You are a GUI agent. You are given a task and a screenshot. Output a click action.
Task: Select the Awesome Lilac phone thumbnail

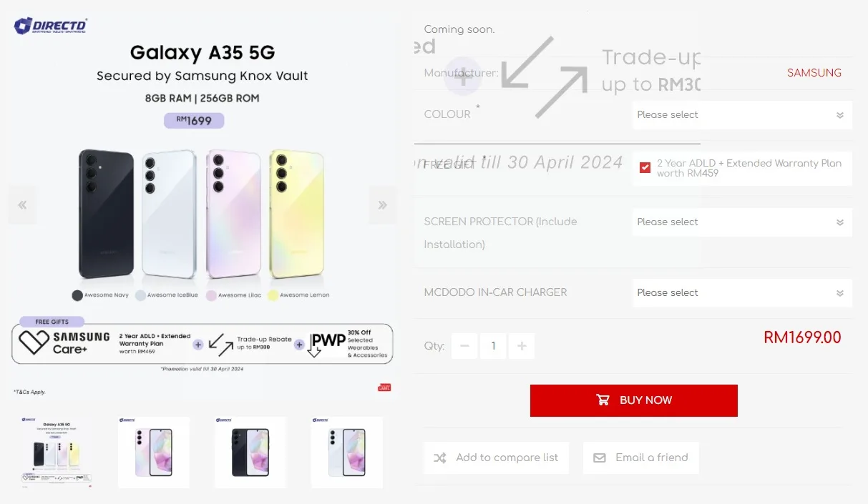(x=154, y=453)
